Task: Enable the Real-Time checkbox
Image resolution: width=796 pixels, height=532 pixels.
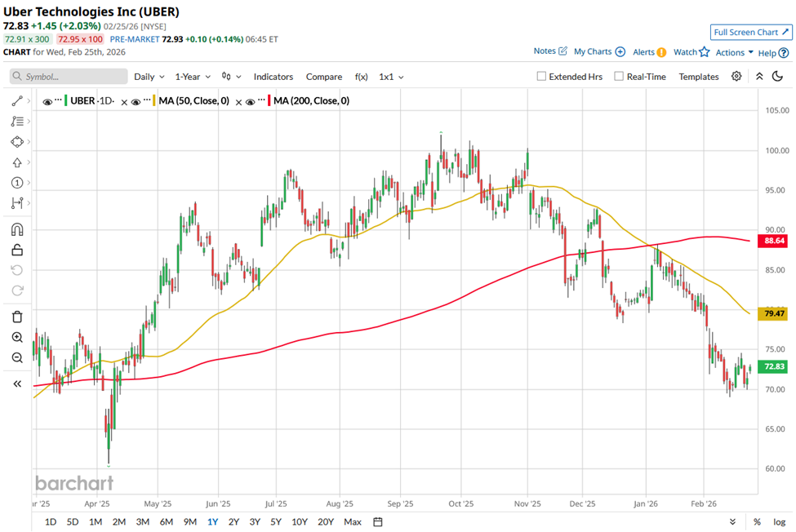Action: pos(619,77)
